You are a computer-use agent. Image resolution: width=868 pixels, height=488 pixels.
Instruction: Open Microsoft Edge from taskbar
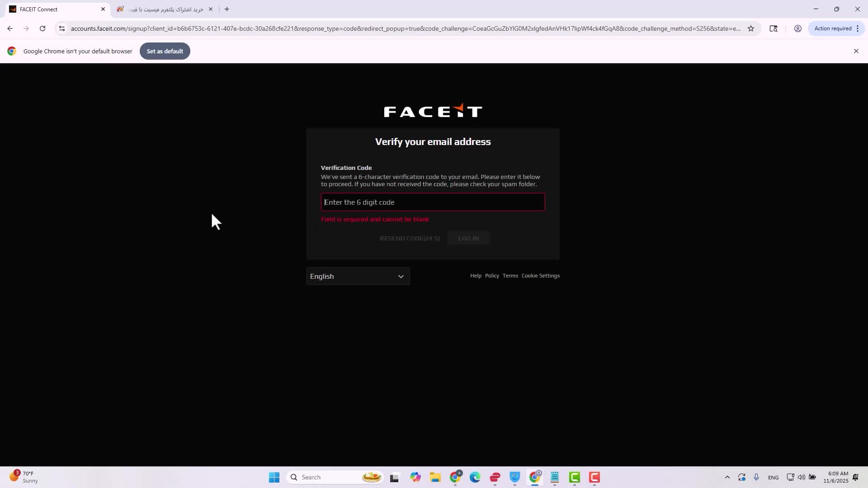475,477
